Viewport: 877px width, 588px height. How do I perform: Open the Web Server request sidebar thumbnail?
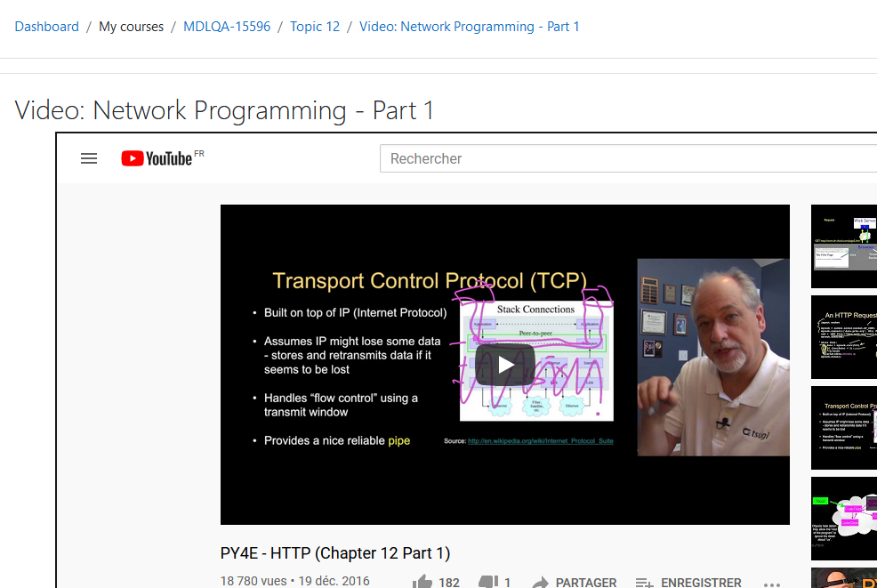pos(844,246)
